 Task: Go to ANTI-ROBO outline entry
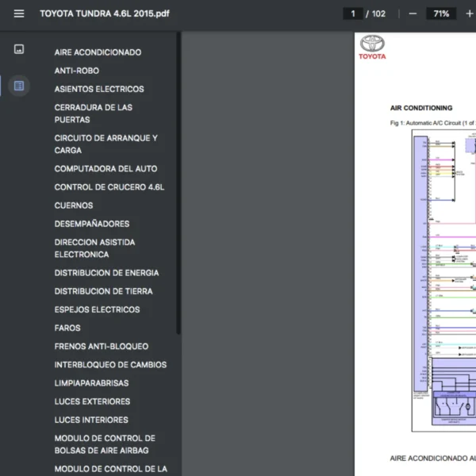[x=76, y=71]
